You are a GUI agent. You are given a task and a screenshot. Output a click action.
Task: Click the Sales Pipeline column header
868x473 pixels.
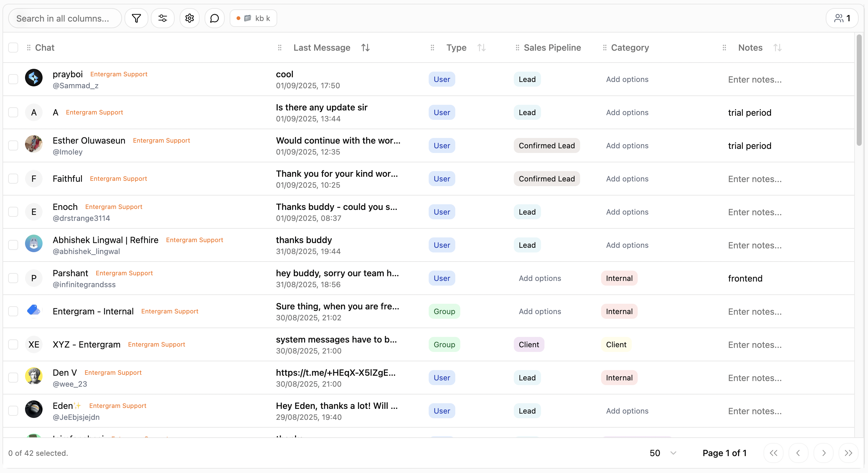(552, 48)
